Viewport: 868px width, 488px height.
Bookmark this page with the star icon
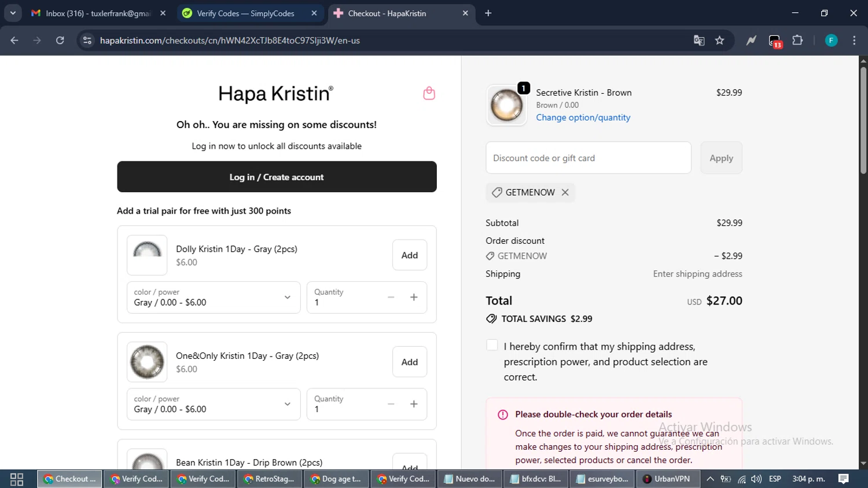click(x=719, y=41)
